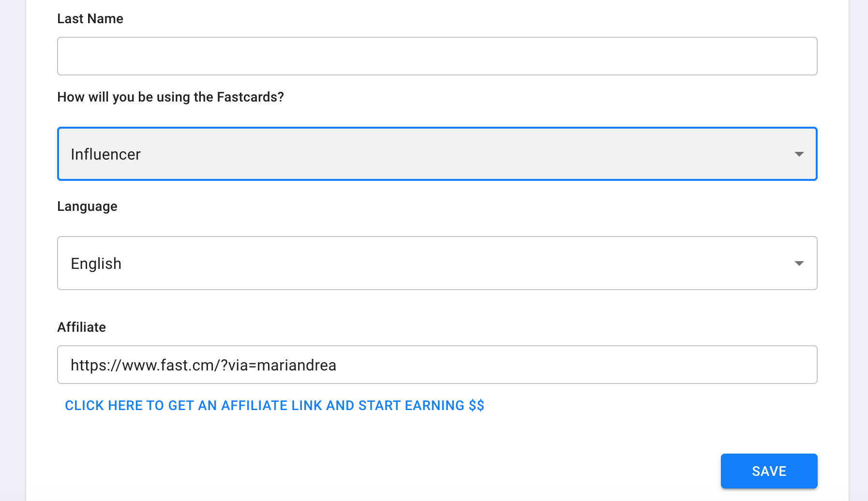The width and height of the screenshot is (868, 501).
Task: Click the Affiliate label text
Action: tap(81, 327)
